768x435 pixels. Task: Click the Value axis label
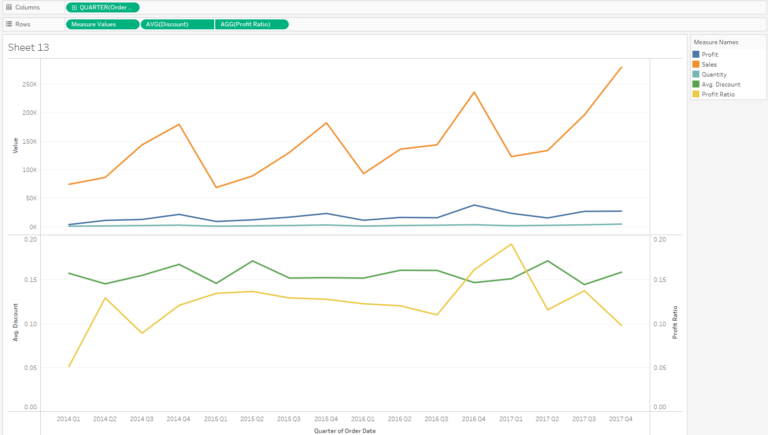(x=15, y=145)
